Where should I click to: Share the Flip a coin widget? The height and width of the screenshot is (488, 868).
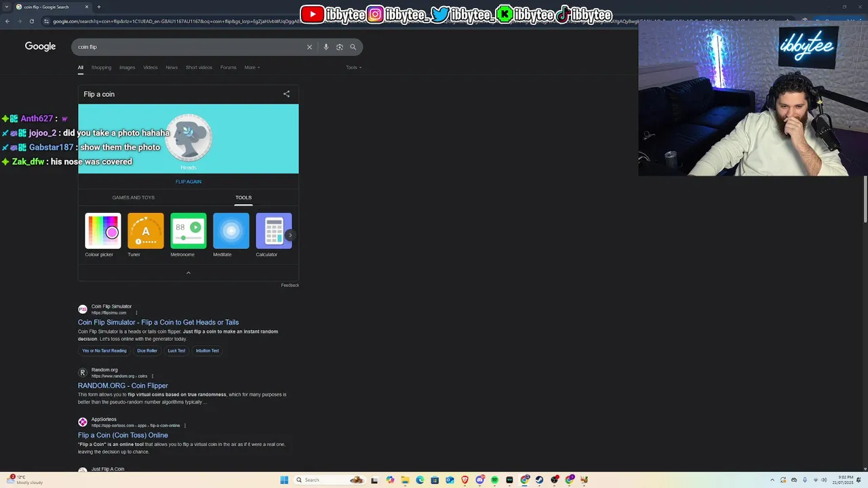pos(286,94)
